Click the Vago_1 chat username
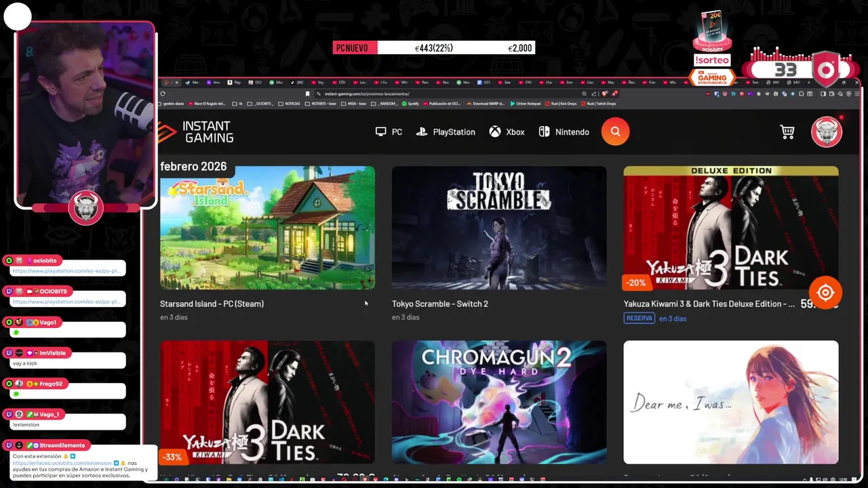Screen dimensions: 868x488 [x=49, y=414]
